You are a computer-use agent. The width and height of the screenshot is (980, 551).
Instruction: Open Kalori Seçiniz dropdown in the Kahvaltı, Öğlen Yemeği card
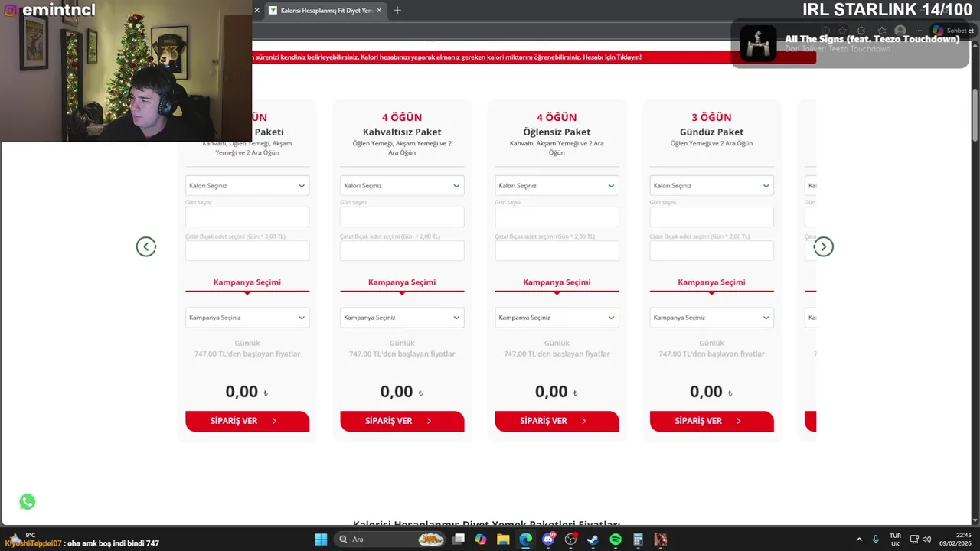click(247, 185)
